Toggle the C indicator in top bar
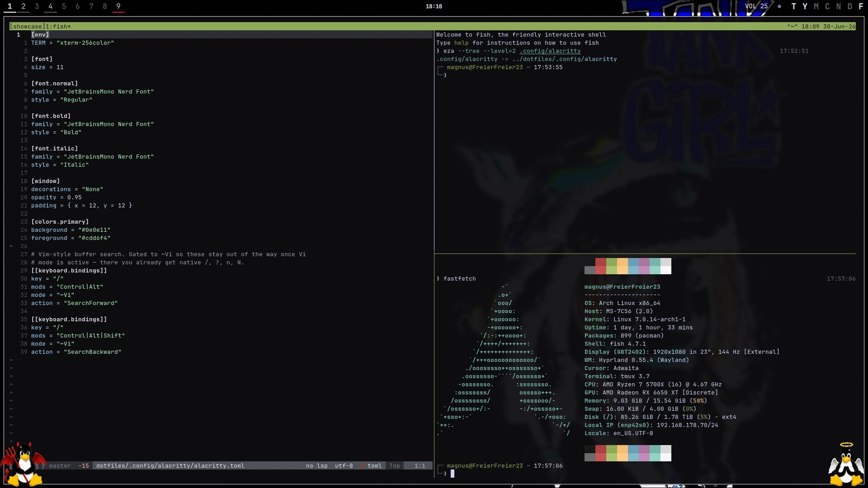This screenshot has width=868, height=488. click(x=828, y=6)
